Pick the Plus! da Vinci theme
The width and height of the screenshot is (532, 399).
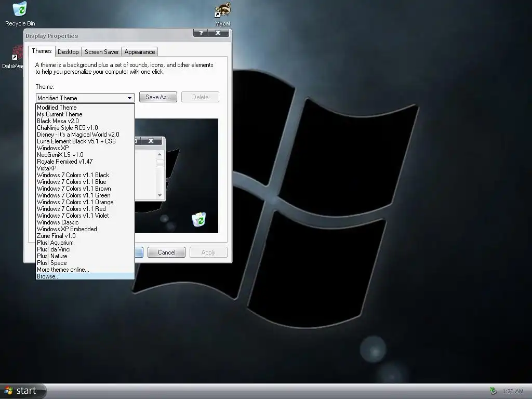(x=85, y=249)
